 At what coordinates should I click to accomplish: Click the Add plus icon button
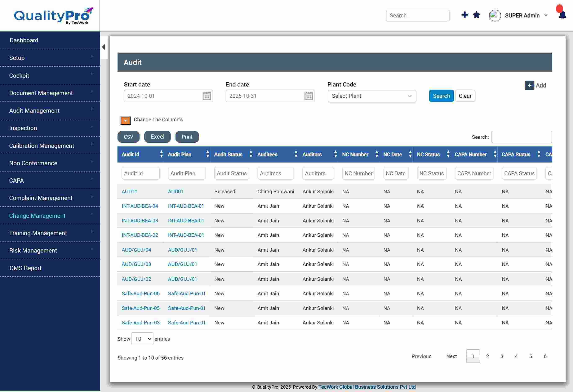529,85
